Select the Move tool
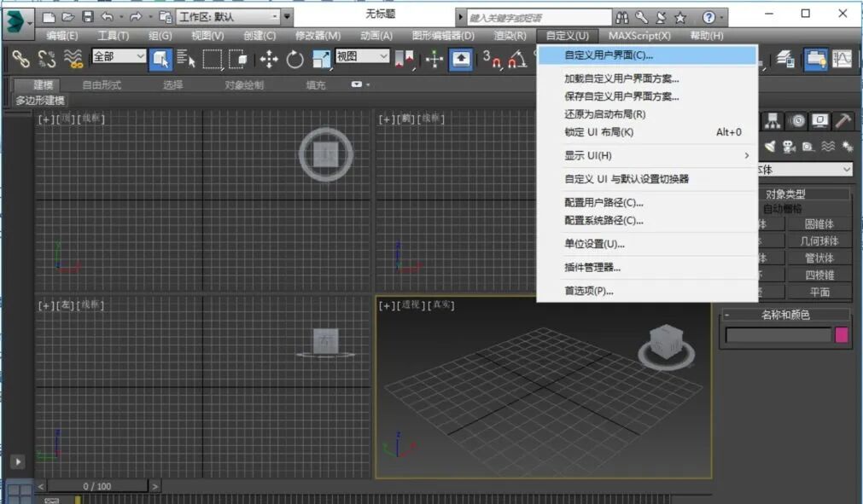The image size is (863, 504). (x=269, y=59)
